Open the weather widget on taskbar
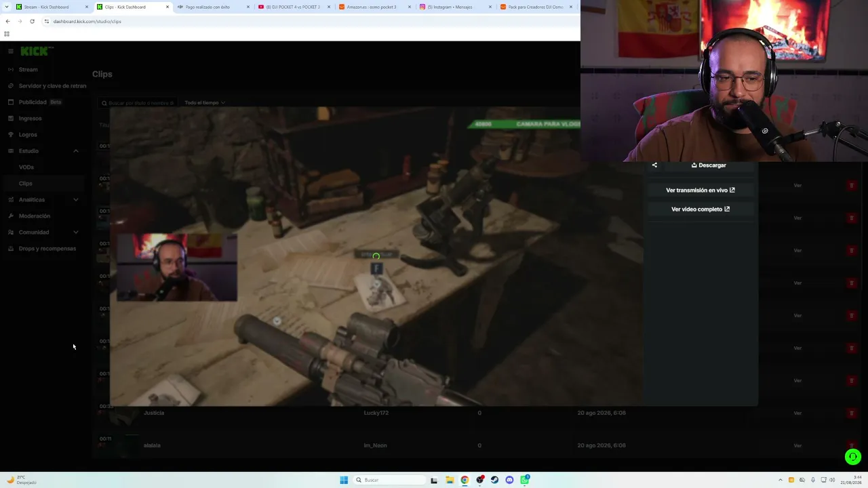Viewport: 868px width, 488px height. coord(22,481)
